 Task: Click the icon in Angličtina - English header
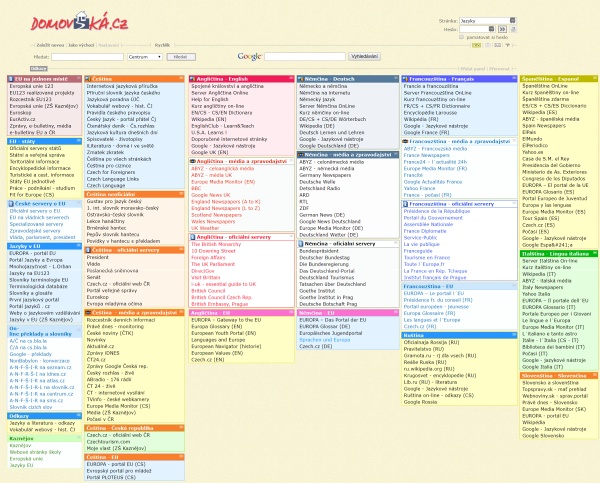click(x=194, y=76)
